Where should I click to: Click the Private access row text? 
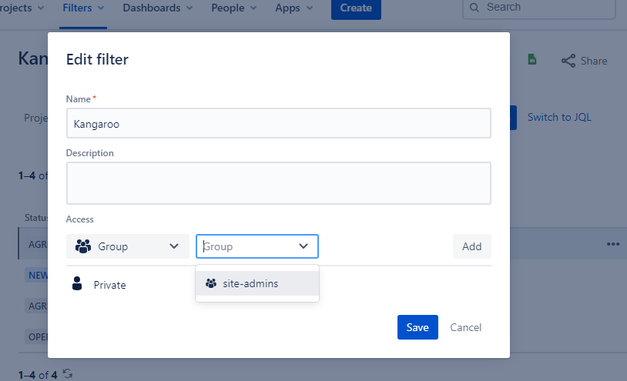110,285
